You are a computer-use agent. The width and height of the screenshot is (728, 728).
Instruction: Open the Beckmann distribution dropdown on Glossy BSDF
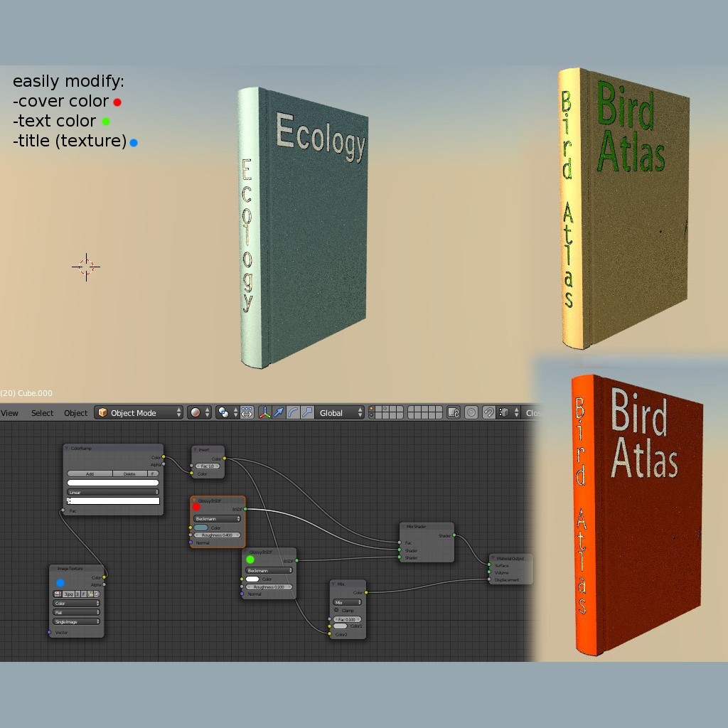218,519
